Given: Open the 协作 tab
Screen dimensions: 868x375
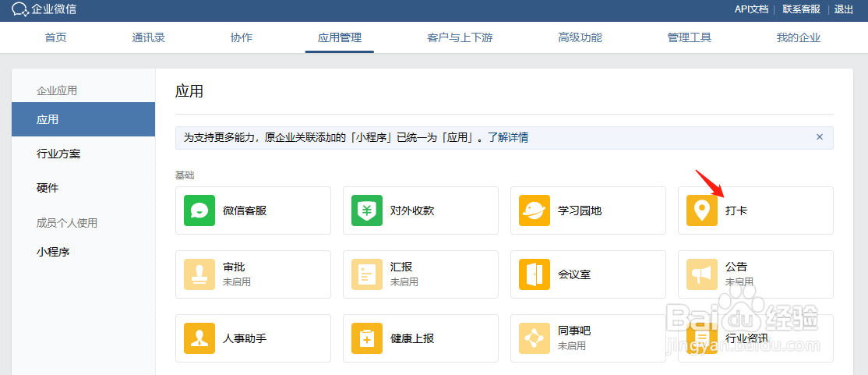Looking at the screenshot, I should 242,37.
